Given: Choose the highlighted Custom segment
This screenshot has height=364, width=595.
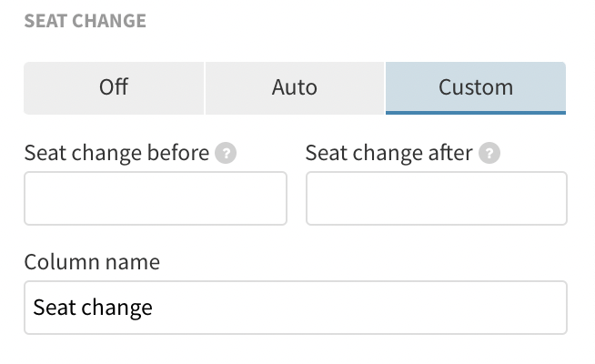Looking at the screenshot, I should tap(476, 87).
